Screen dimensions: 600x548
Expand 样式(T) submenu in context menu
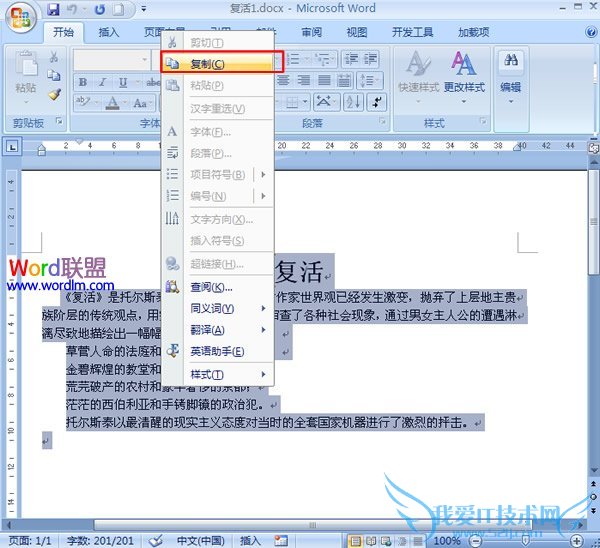217,375
